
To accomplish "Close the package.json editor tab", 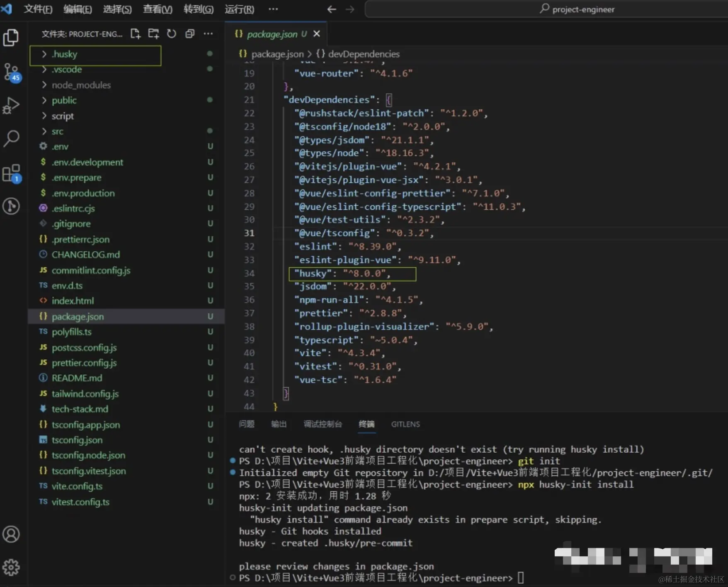I will [317, 34].
